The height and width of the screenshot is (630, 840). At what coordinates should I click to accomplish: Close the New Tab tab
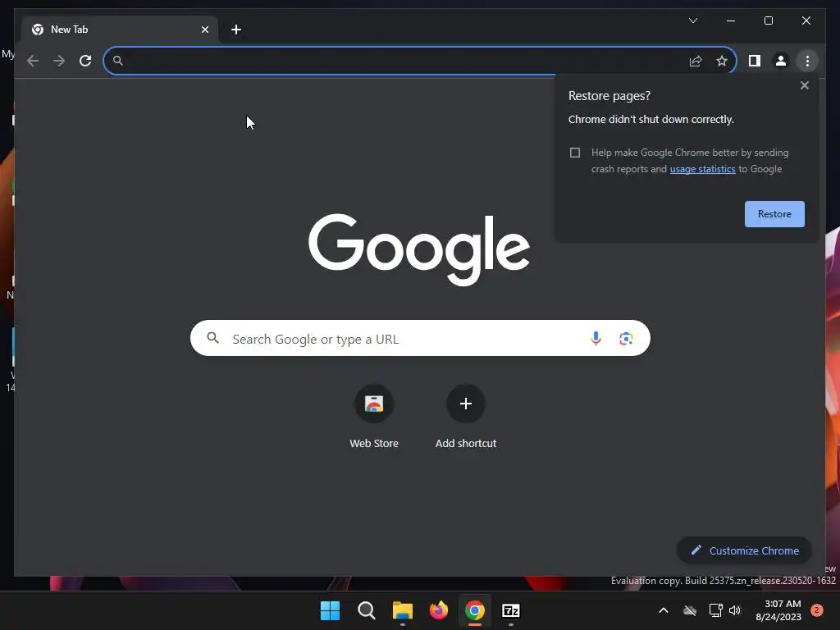pos(204,30)
